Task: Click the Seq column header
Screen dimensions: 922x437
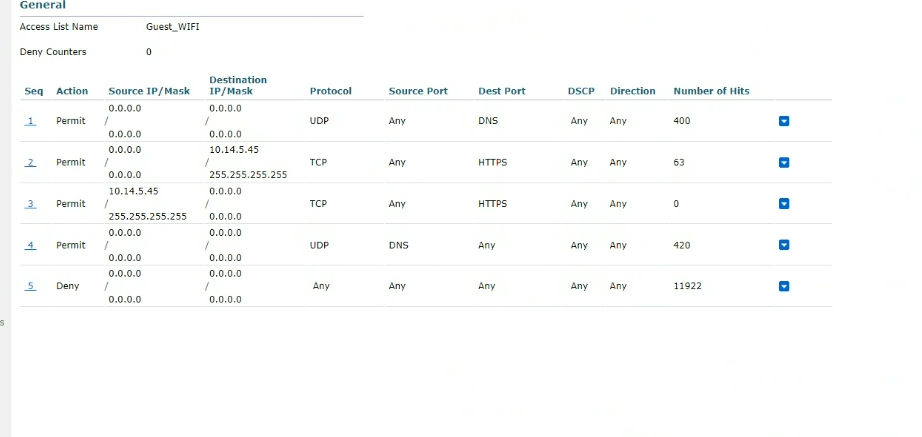Action: coord(34,91)
